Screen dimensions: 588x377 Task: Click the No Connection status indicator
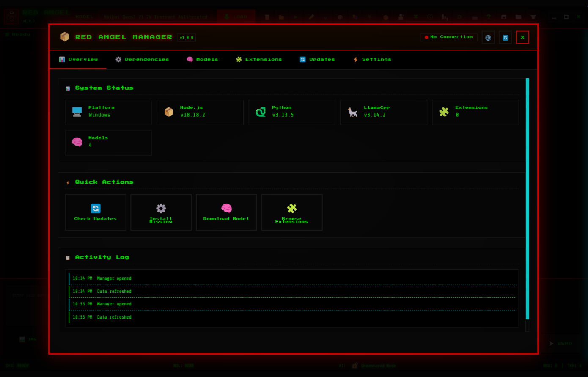point(449,37)
